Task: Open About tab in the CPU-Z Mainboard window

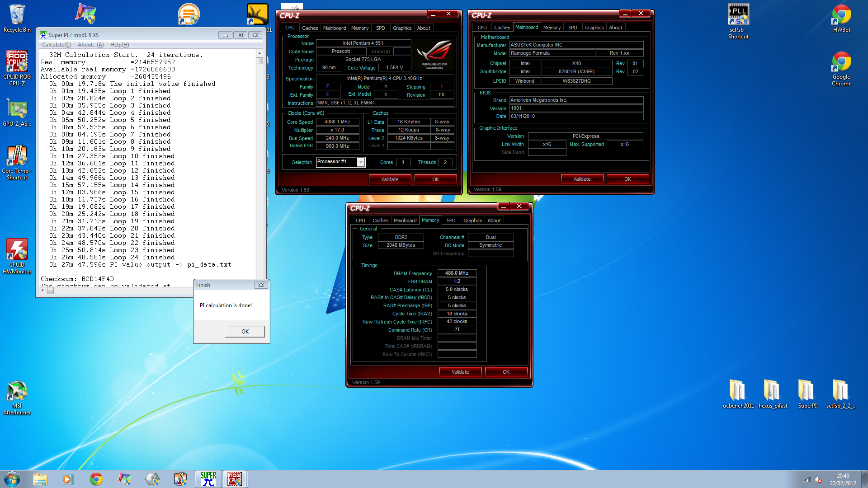Action: pyautogui.click(x=615, y=28)
